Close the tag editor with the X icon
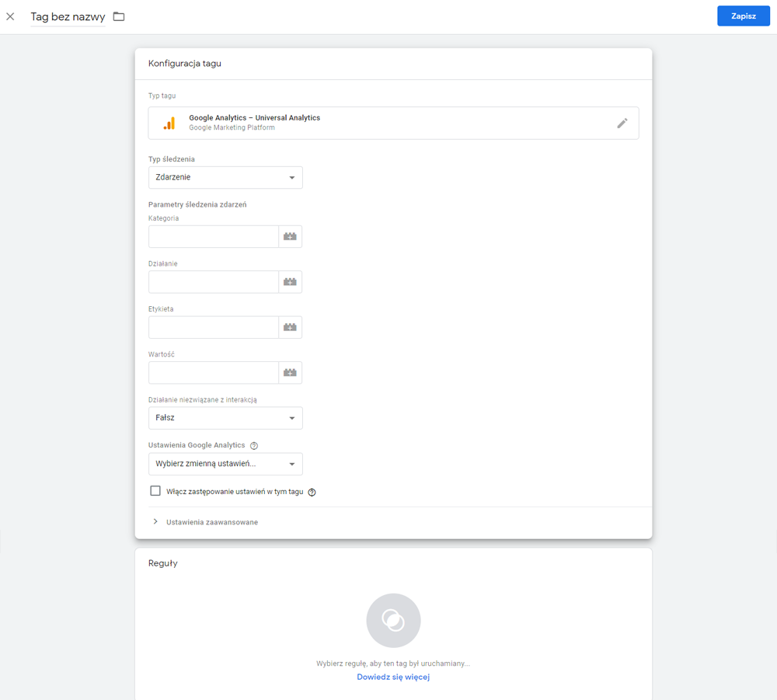 tap(10, 16)
